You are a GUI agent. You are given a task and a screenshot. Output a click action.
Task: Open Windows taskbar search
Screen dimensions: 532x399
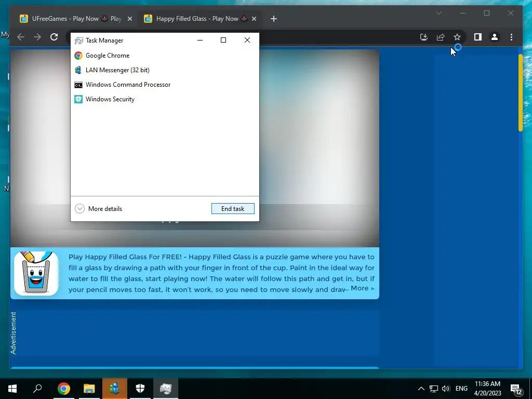(37, 389)
